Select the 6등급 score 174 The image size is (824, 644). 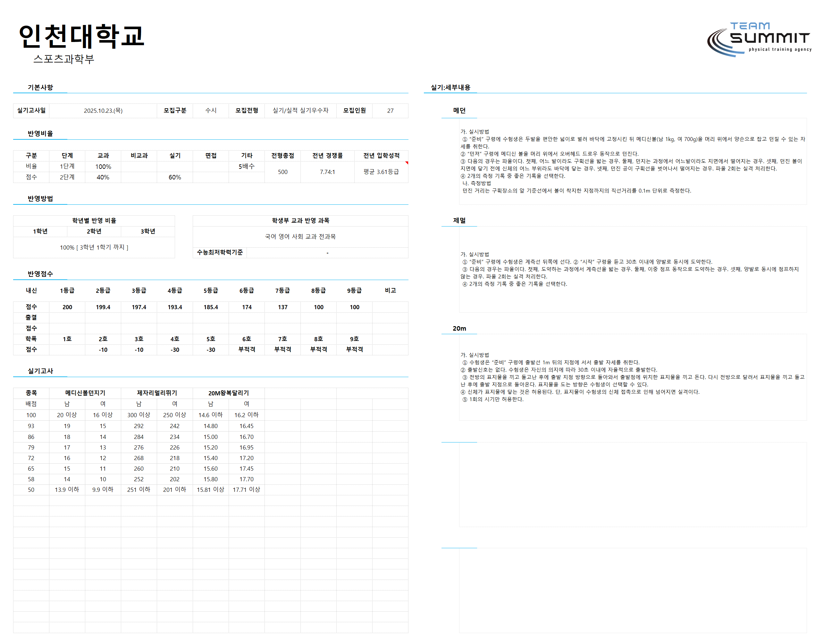247,307
